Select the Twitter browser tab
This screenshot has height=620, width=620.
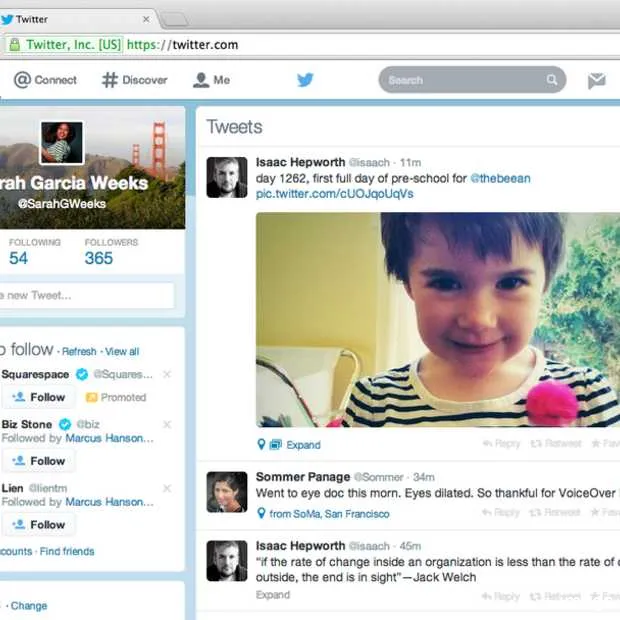[77, 19]
